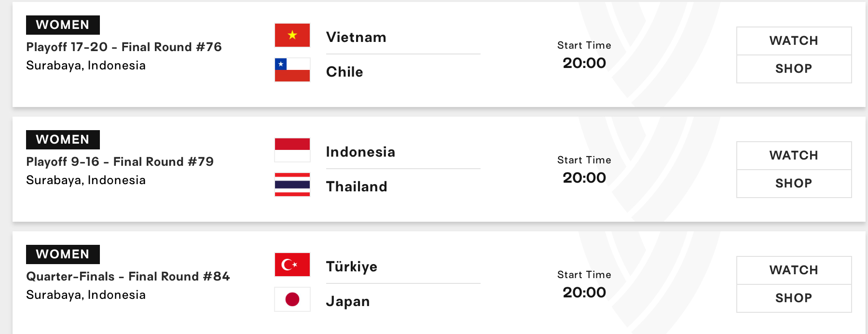Click the WOMEN tag on Quarter-Finals match
Viewport: 868px width, 334px height.
coord(63,254)
